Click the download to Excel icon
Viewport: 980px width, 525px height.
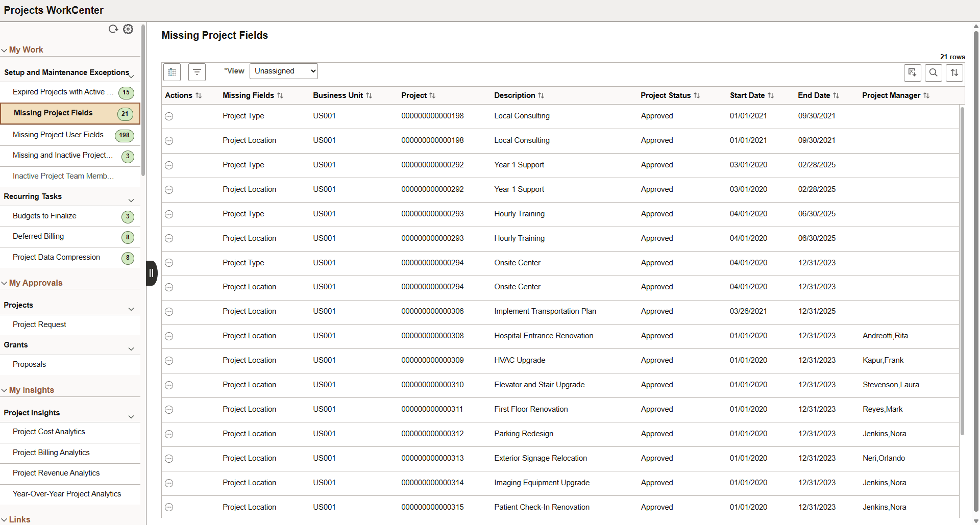pos(913,72)
